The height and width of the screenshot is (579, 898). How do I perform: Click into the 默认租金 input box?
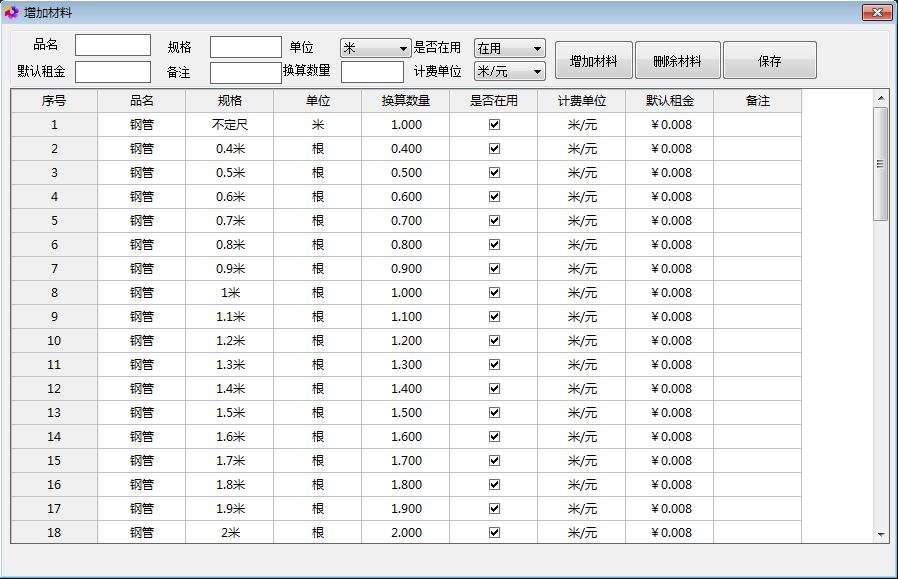[x=113, y=72]
